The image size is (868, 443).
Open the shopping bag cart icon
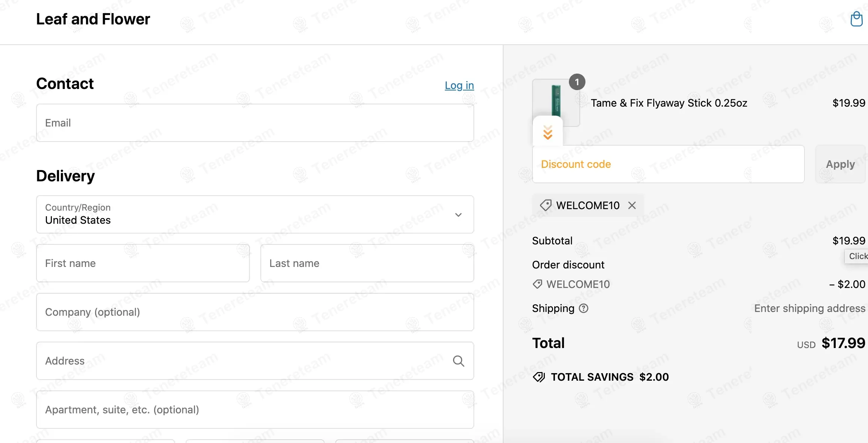[x=856, y=19]
